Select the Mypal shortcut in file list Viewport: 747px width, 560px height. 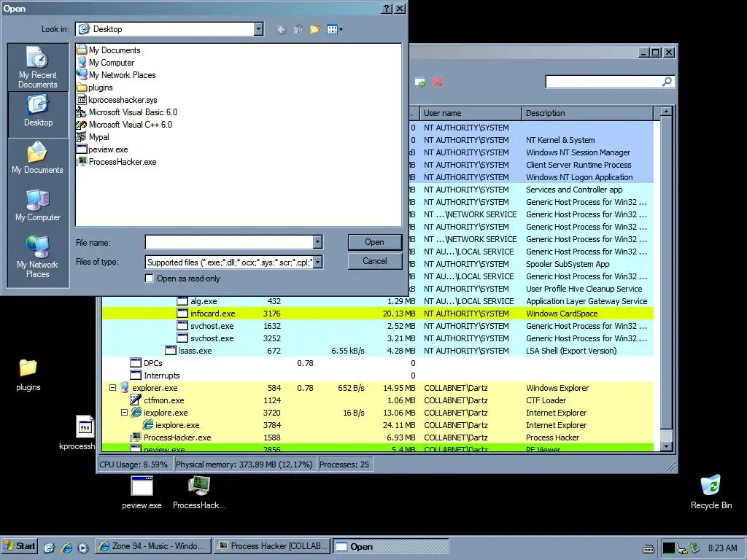click(x=93, y=137)
